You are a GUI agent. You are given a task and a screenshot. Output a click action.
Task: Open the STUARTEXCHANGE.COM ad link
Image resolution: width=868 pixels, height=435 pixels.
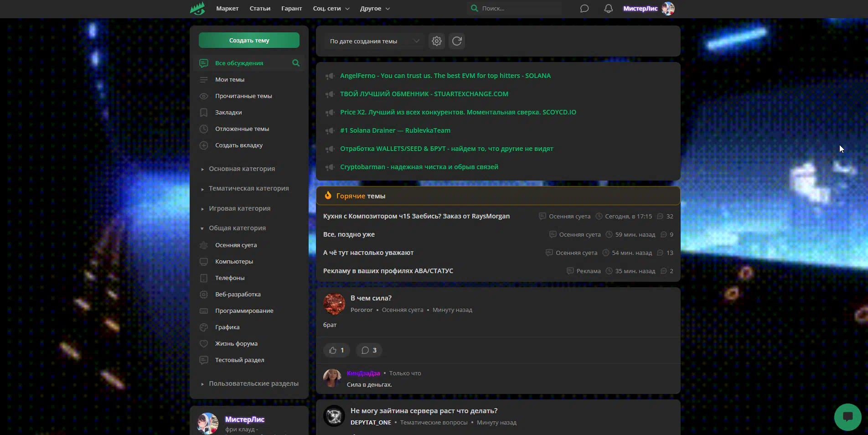pos(424,94)
